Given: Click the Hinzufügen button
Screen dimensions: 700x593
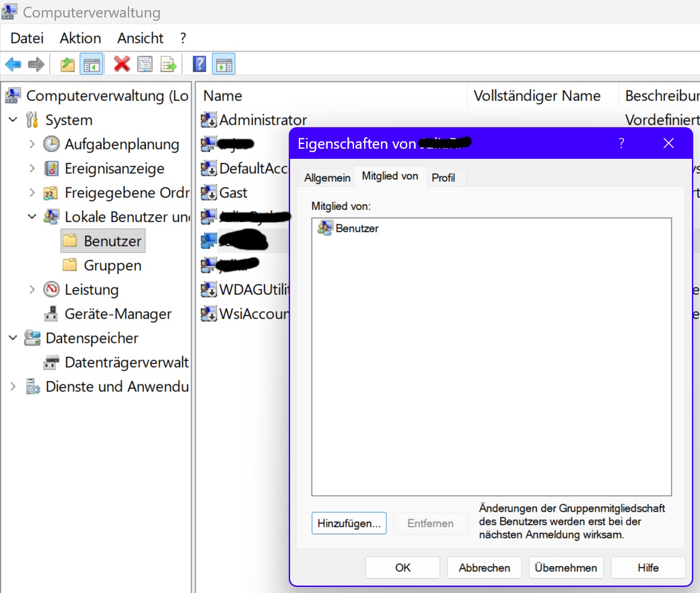Looking at the screenshot, I should [x=349, y=523].
